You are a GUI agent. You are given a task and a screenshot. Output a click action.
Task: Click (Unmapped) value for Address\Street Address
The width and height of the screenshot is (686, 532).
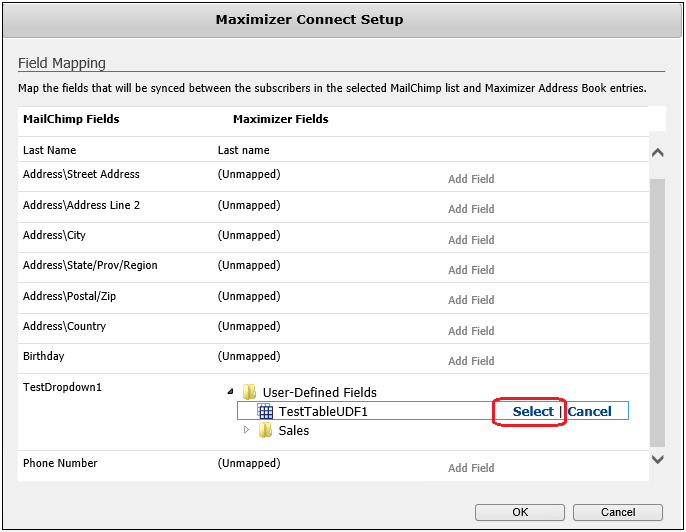pyautogui.click(x=249, y=174)
